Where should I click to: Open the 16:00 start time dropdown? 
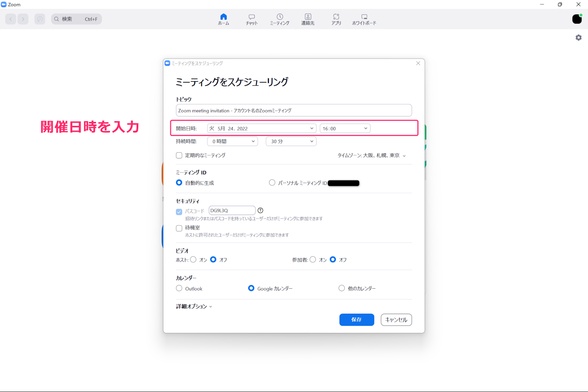point(345,128)
